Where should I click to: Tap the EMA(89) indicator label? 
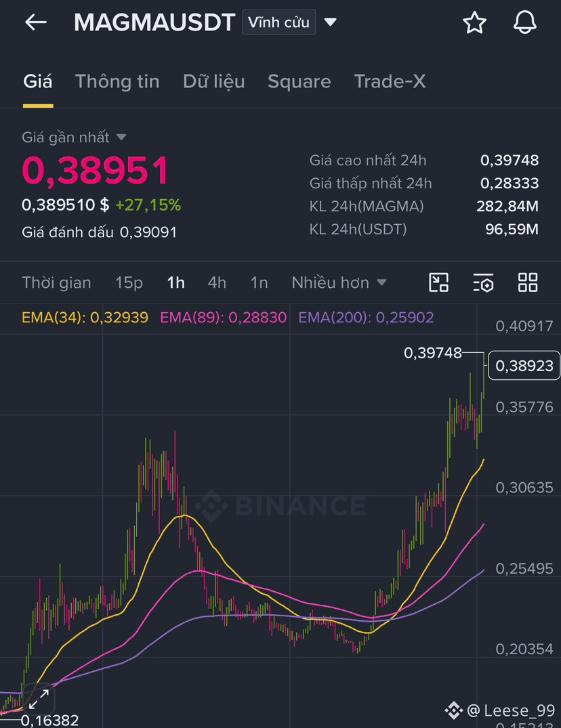click(x=223, y=318)
